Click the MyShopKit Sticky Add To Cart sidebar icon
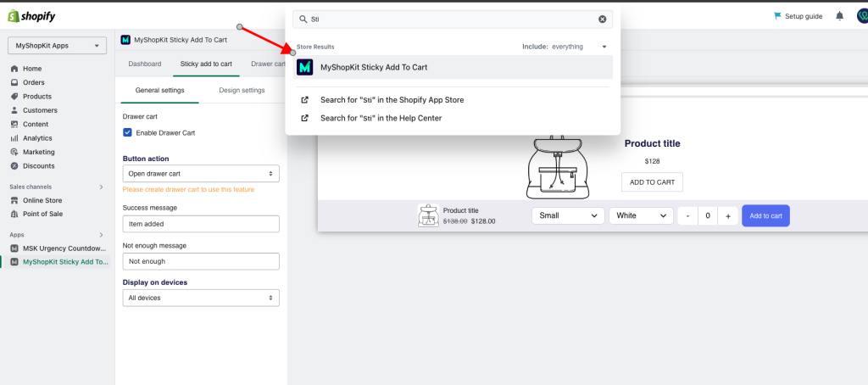Screen dimensions: 868x385 point(14,262)
